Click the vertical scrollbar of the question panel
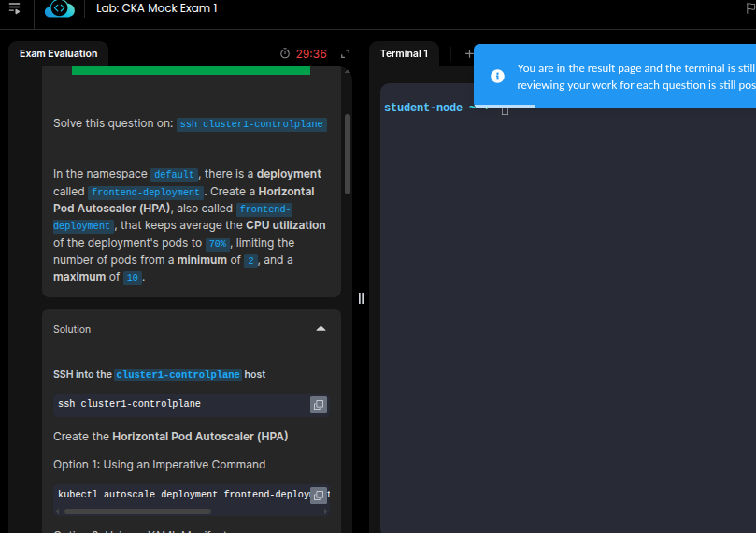The width and height of the screenshot is (756, 533). click(348, 154)
